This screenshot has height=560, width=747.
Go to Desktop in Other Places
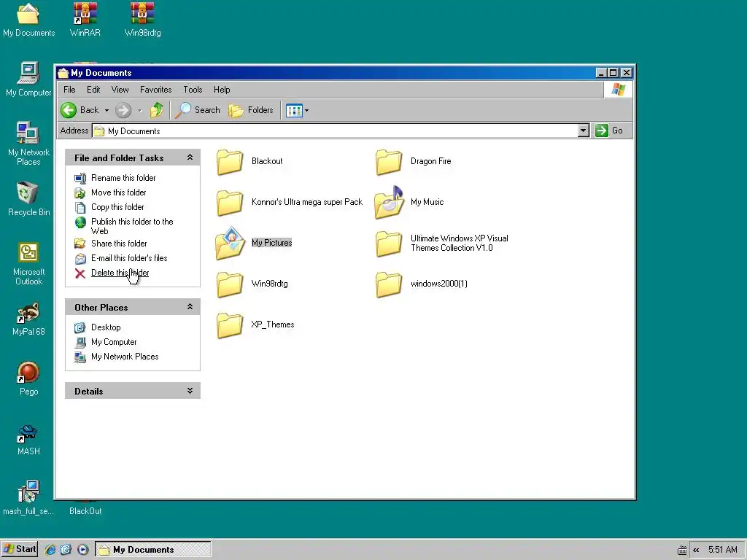(x=106, y=327)
